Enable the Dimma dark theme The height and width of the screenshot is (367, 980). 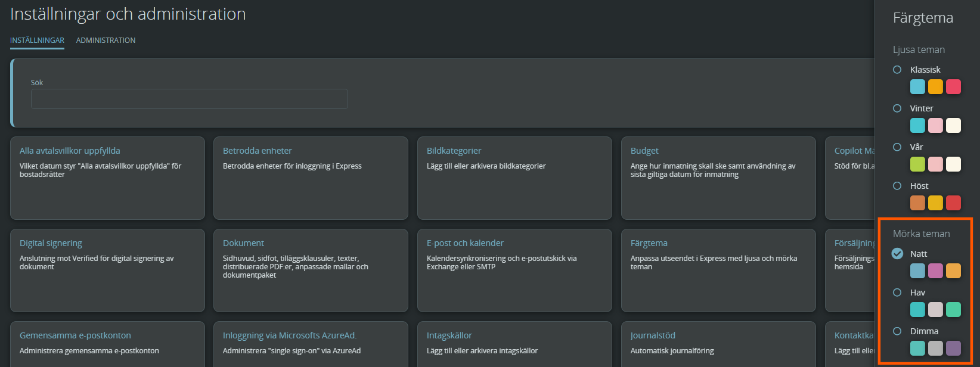[897, 331]
